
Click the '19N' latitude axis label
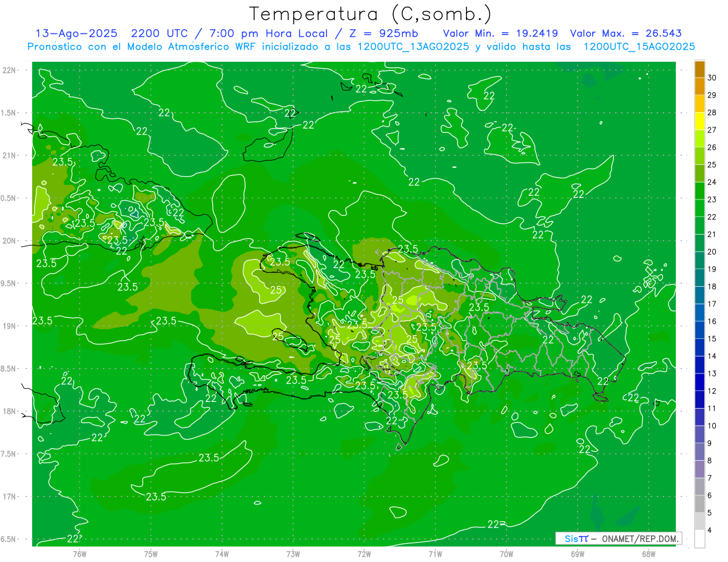pos(10,326)
